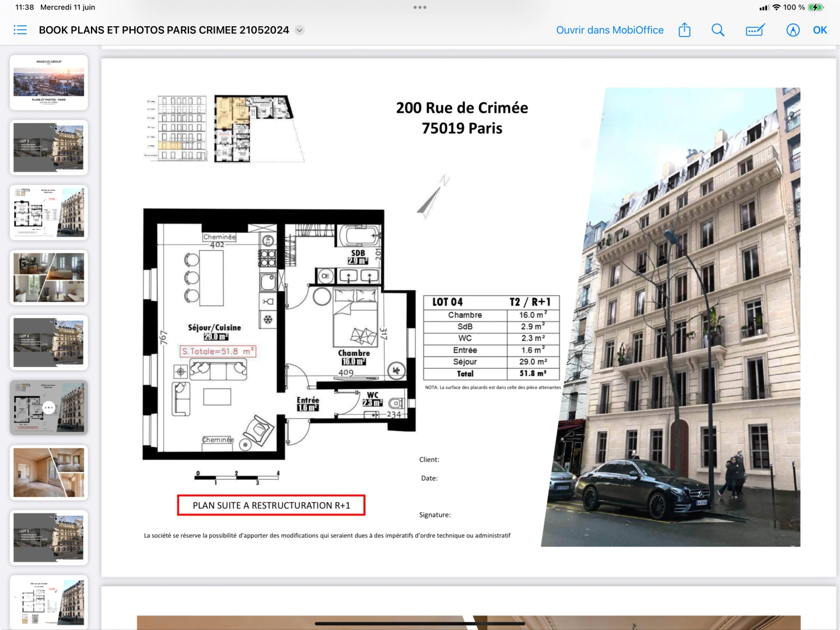Click PLAN SUITE A RESTRUCTURATION R+1 box
This screenshot has height=630, width=840.
[271, 505]
